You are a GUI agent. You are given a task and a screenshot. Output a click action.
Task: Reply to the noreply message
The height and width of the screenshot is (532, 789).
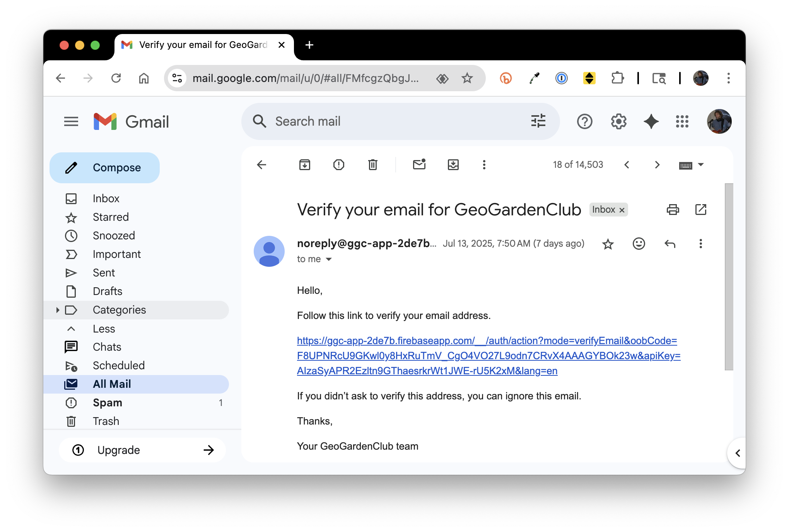(x=670, y=244)
